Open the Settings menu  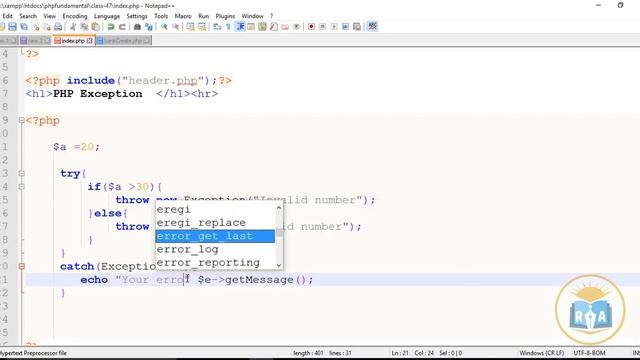(x=137, y=16)
